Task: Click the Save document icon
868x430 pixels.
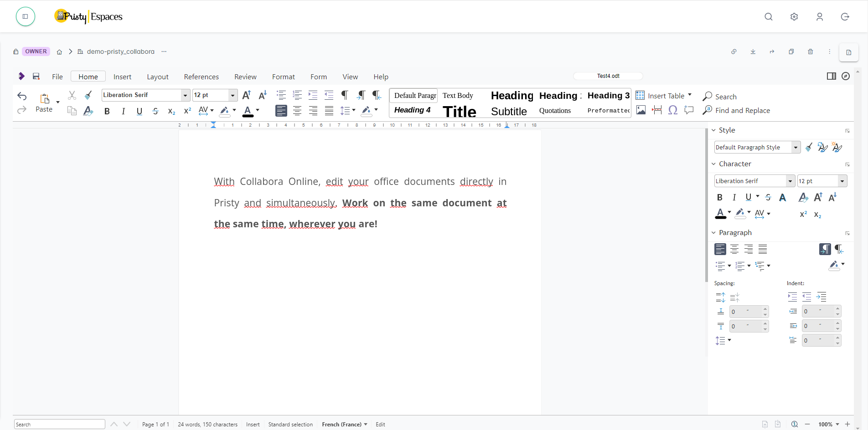Action: pos(36,77)
